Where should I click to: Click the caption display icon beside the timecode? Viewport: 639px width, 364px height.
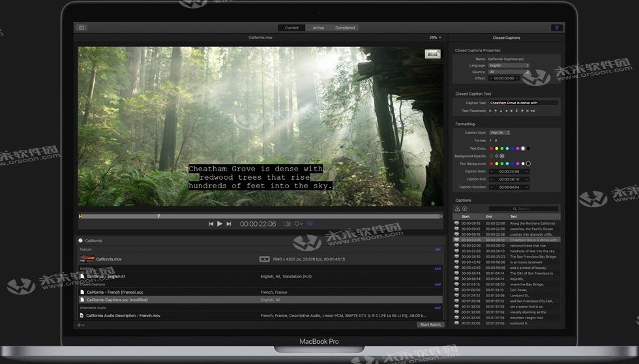[310, 223]
